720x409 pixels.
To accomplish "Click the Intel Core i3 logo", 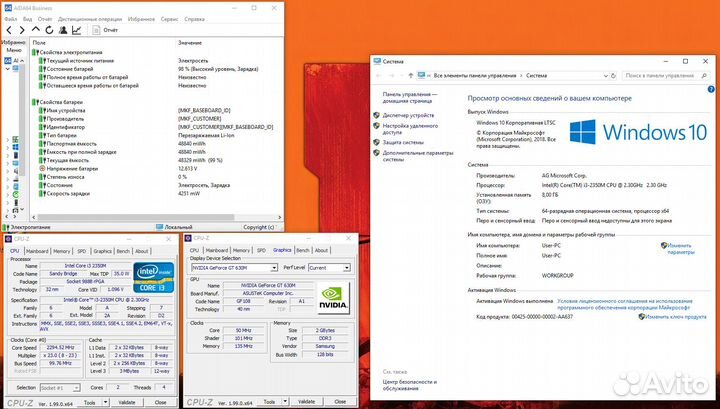I will pos(153,277).
